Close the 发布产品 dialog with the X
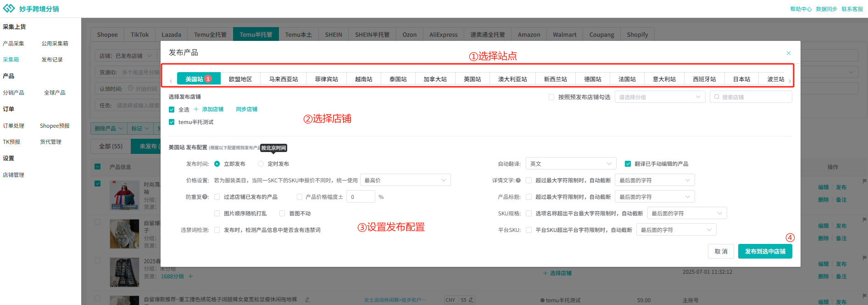The height and width of the screenshot is (305, 868). [x=788, y=53]
